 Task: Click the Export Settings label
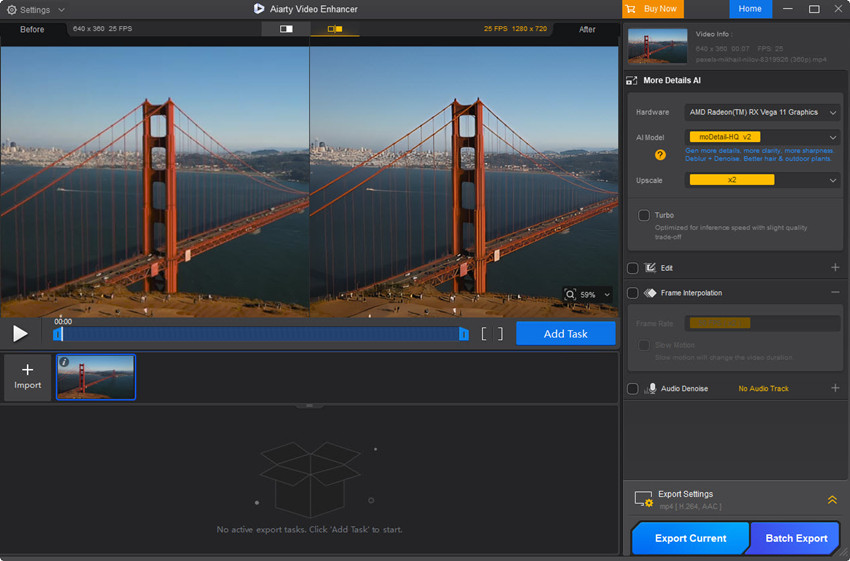(685, 494)
